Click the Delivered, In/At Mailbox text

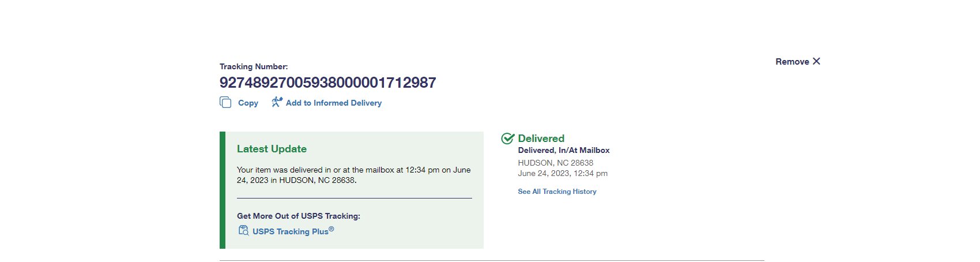[563, 150]
